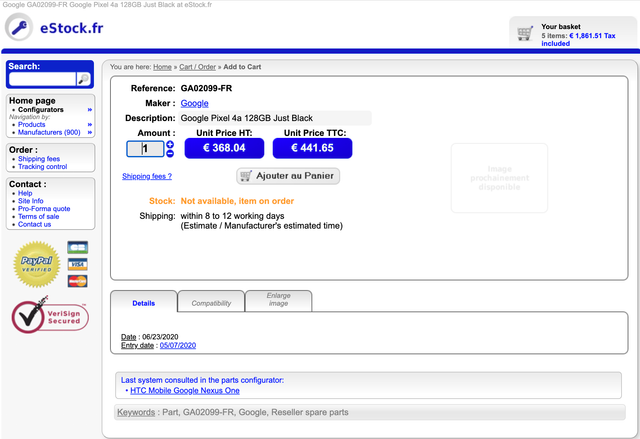Click the eStock.fr logo
The width and height of the screenshot is (640, 439).
(55, 27)
